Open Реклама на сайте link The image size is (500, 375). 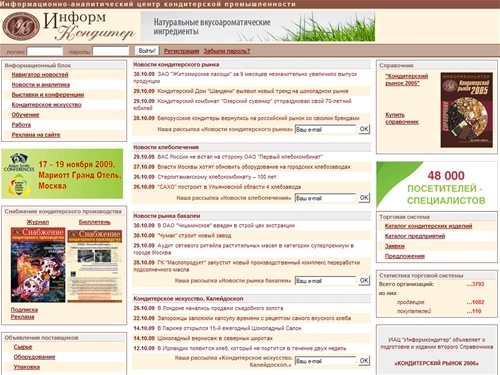(x=36, y=135)
